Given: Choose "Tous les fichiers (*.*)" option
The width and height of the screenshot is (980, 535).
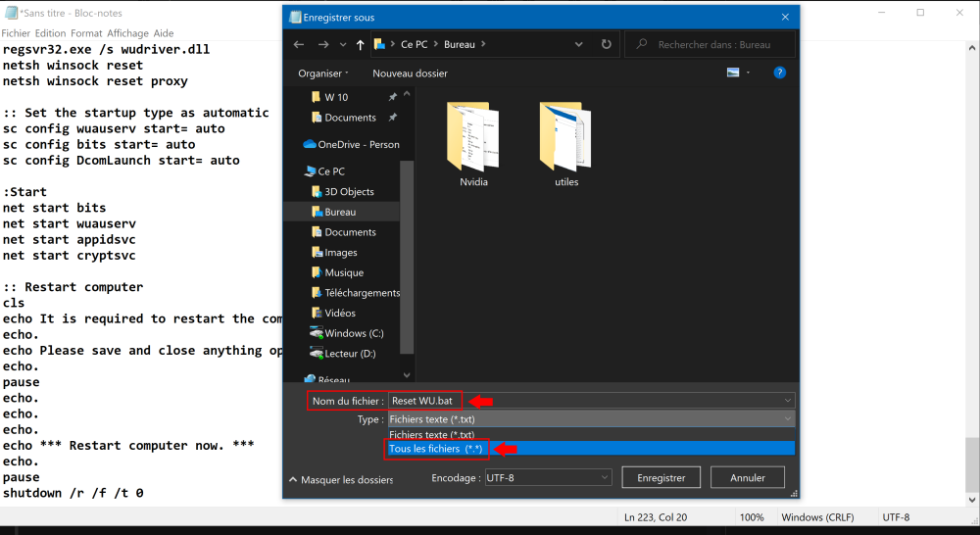Looking at the screenshot, I should point(436,449).
